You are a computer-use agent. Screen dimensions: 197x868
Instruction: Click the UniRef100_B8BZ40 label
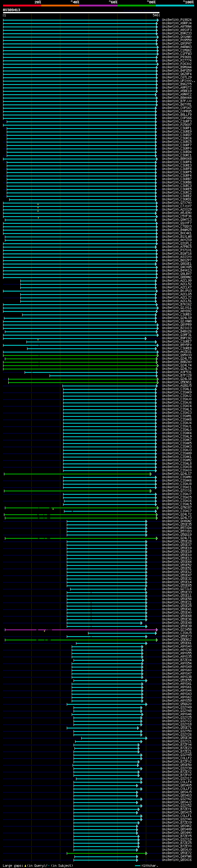pyautogui.click(x=177, y=362)
